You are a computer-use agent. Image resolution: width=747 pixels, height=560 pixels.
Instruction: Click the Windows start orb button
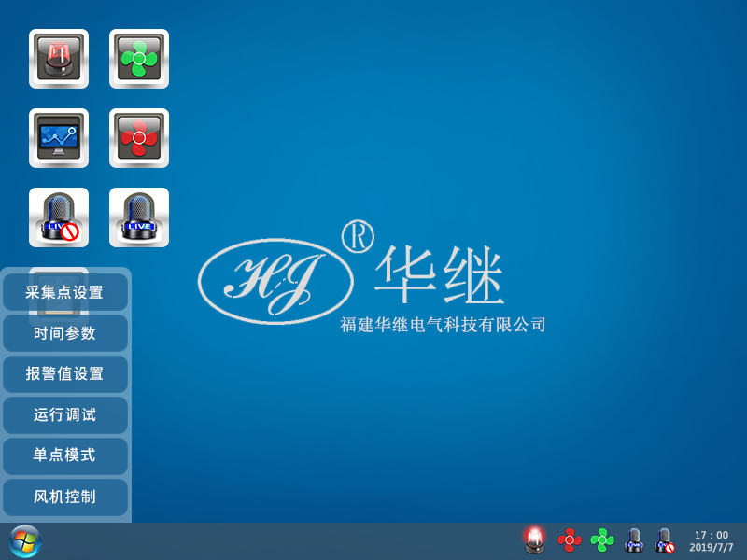pyautogui.click(x=25, y=541)
